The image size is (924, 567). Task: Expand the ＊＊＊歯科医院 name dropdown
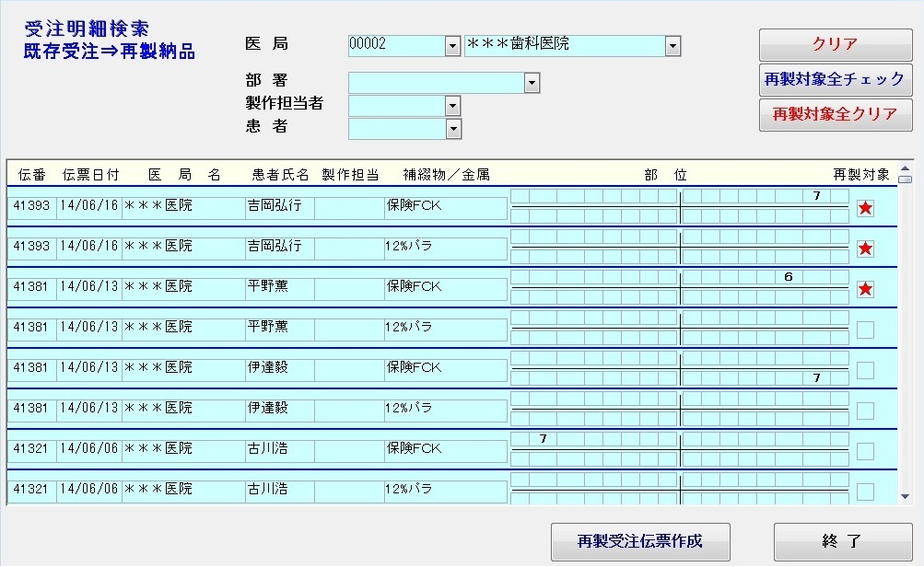[x=673, y=45]
